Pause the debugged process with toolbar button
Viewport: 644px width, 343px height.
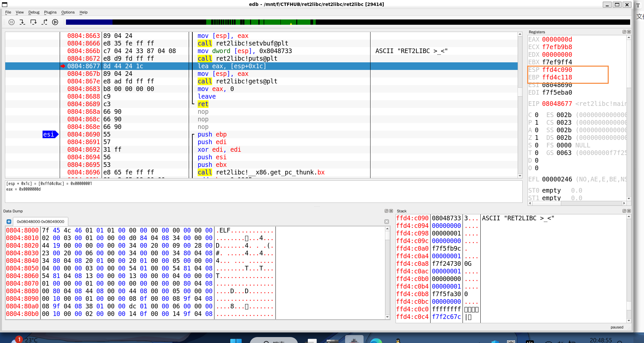point(12,22)
